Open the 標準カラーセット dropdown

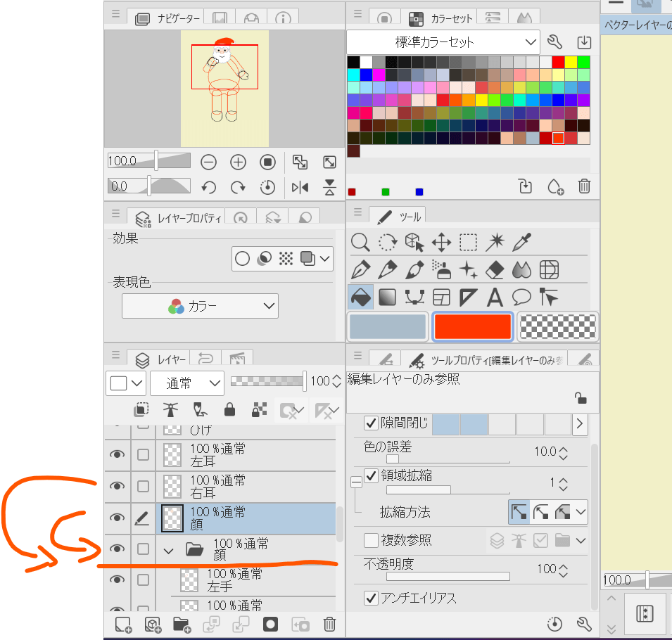(x=443, y=42)
